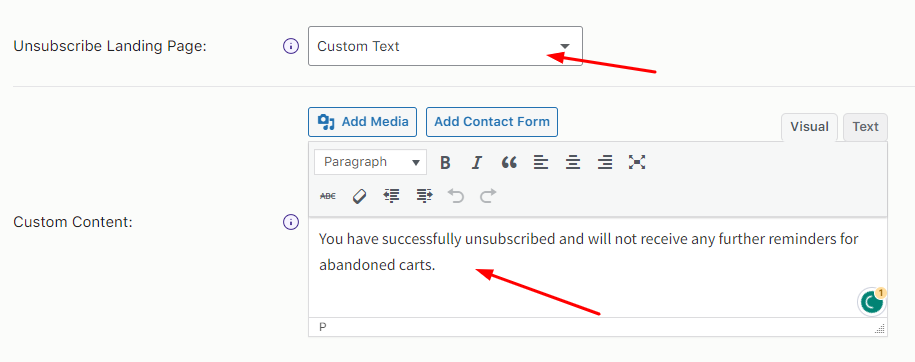Align text left
The width and height of the screenshot is (915, 362).
(541, 162)
